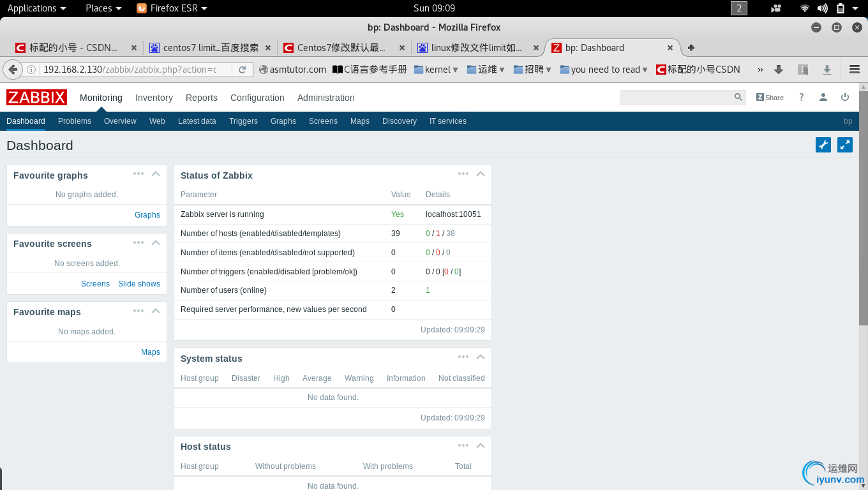Close the bp: Dashboard tab

tap(670, 48)
